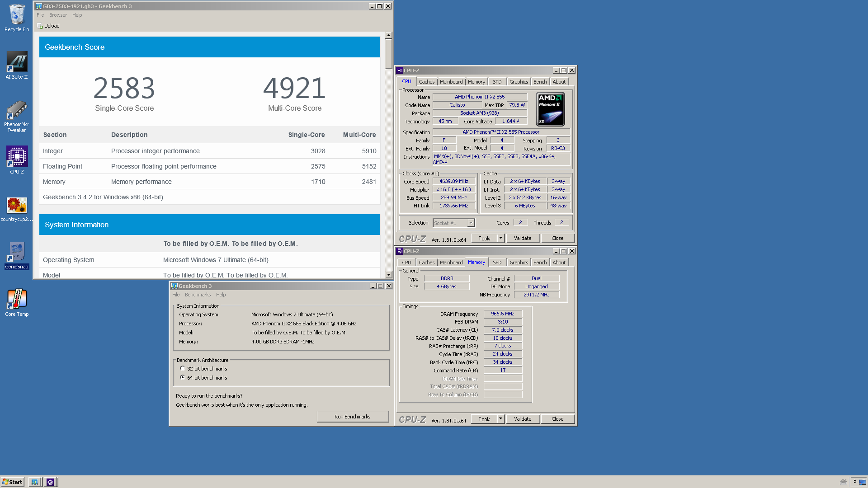Click the AMD Phenom II logo image

click(x=550, y=109)
